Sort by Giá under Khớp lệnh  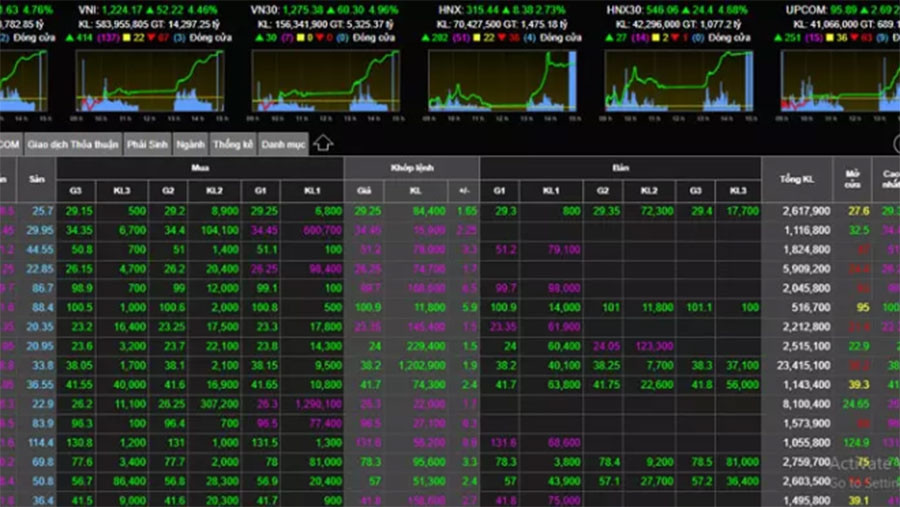click(367, 190)
